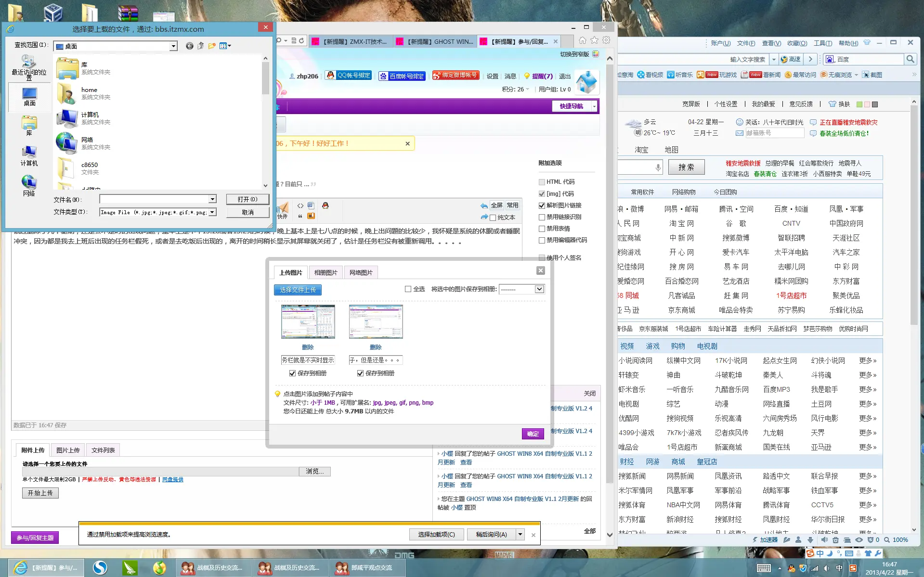924x577 pixels.
Task: Click 取消 in file dialog
Action: coord(247,212)
